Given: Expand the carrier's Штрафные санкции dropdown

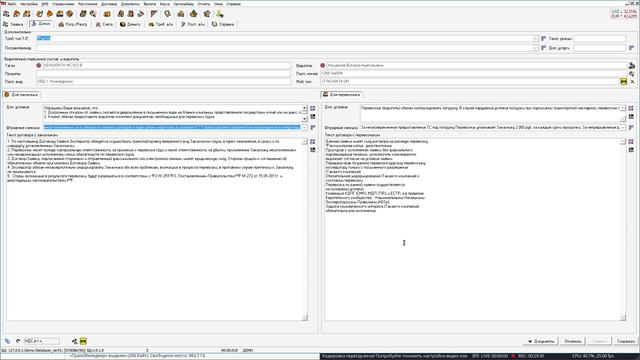Looking at the screenshot, I should [623, 127].
